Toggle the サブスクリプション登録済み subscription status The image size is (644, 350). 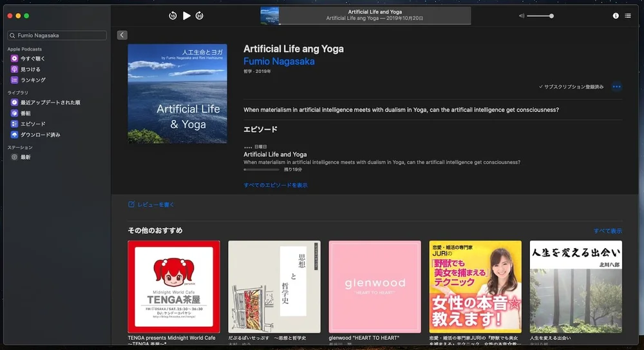(571, 87)
